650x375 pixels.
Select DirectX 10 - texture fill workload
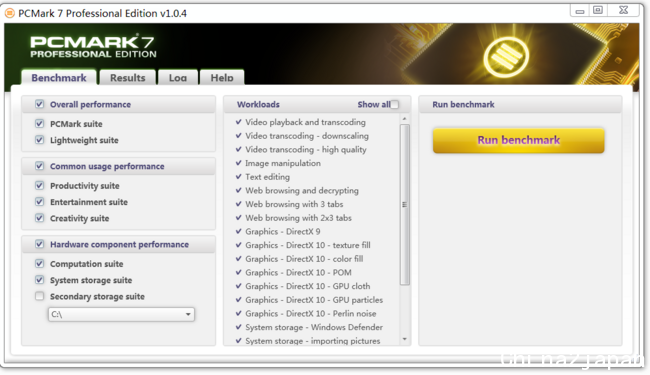[x=308, y=245]
